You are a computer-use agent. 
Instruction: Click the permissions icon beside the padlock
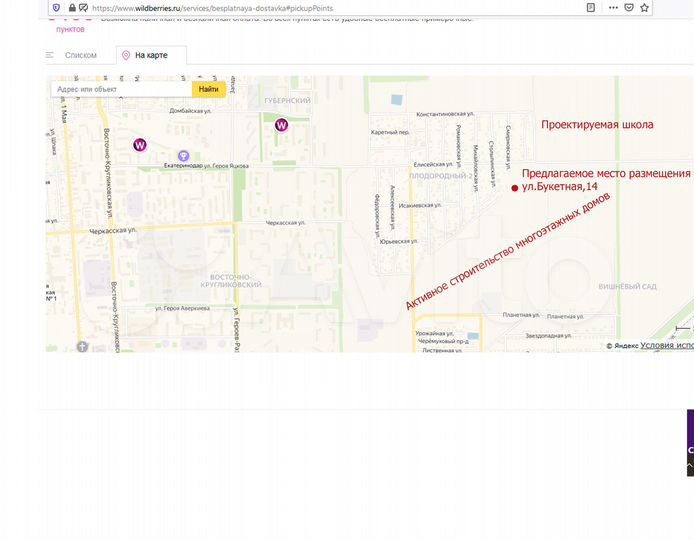[83, 7]
